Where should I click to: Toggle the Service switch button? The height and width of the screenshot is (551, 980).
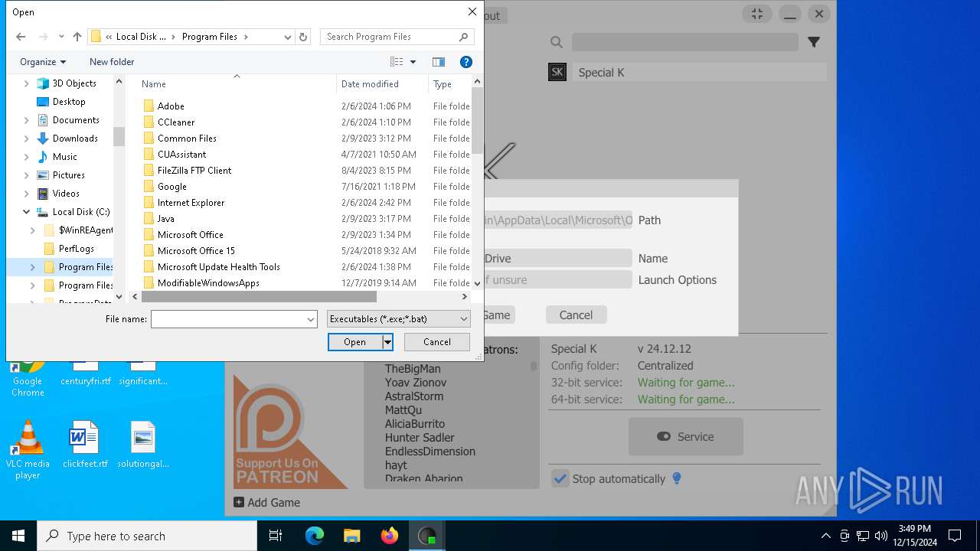point(686,436)
